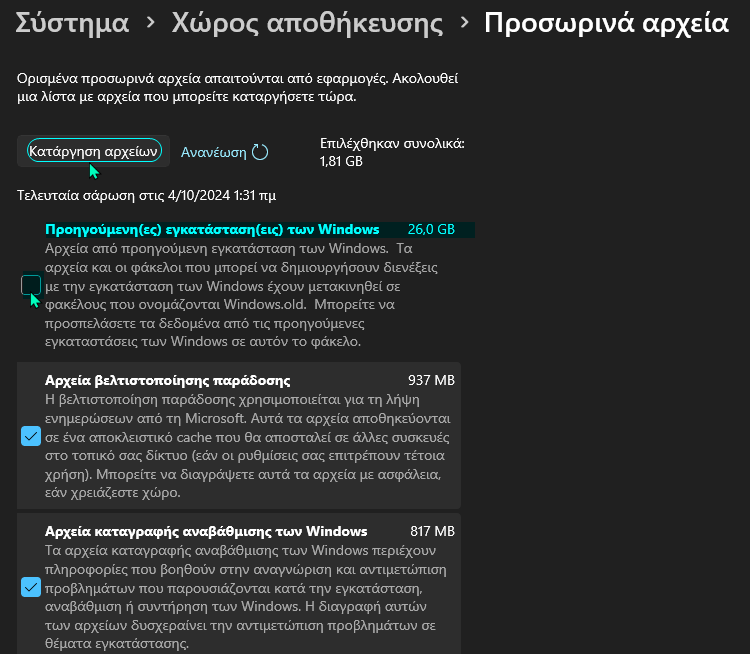750x654 pixels.
Task: Select the Προηγούμενη(ες) εγκατάσταση(εις) των Windows title
Action: (212, 230)
